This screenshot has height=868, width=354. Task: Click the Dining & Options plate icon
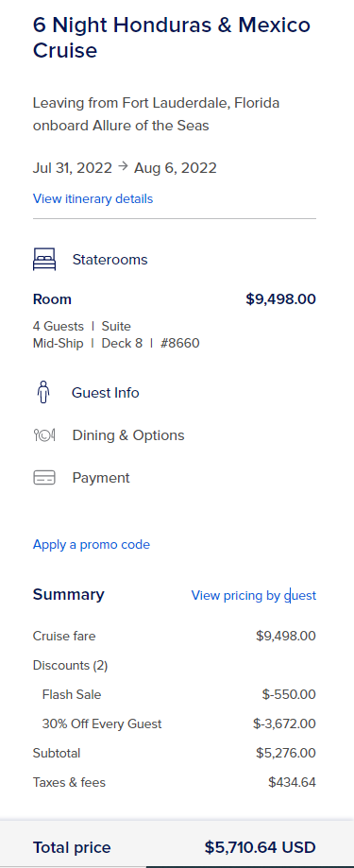tap(44, 435)
